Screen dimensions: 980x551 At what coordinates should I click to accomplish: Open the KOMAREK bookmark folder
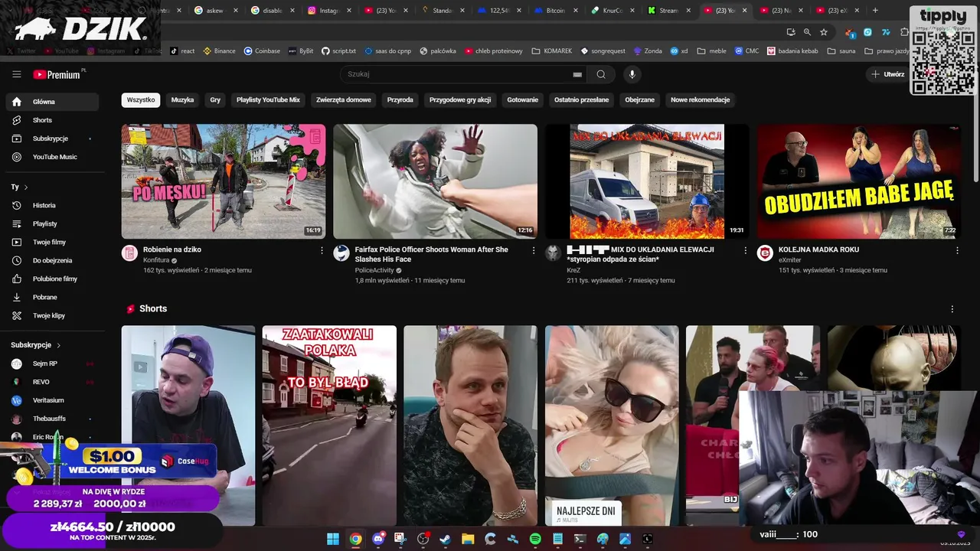(551, 51)
